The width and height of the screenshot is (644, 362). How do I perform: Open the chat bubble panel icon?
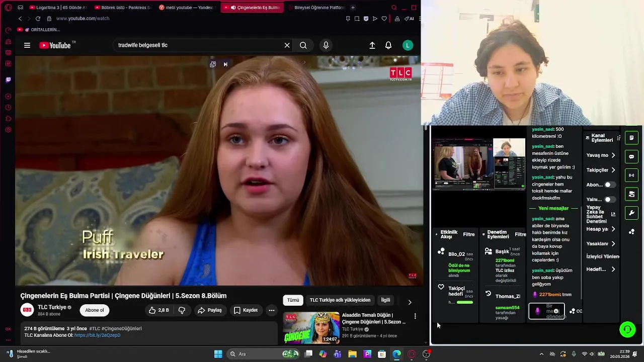click(x=631, y=156)
